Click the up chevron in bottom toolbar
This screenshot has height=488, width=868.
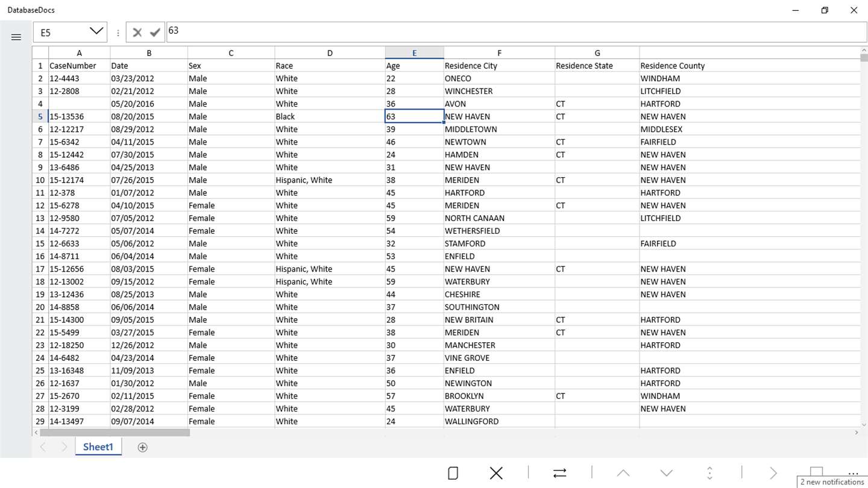tap(623, 473)
